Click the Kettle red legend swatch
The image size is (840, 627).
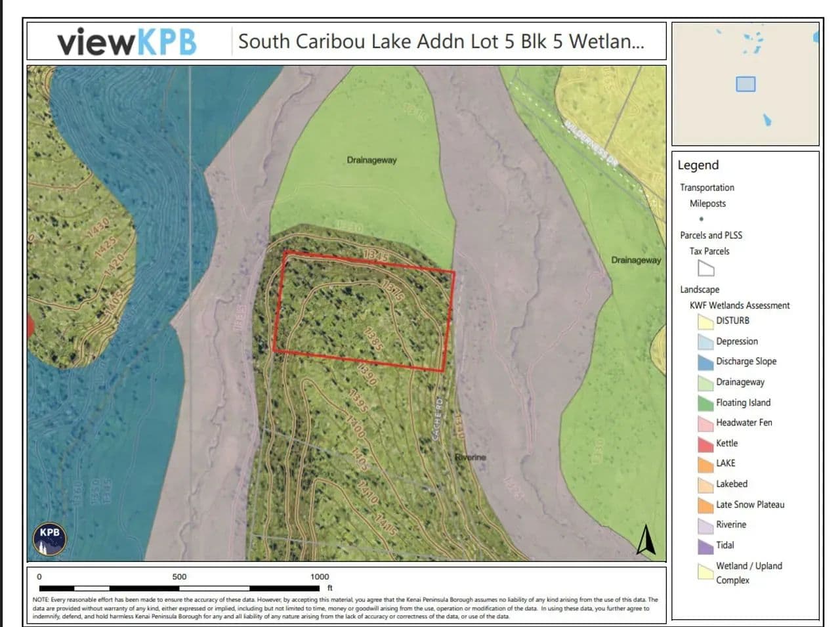click(x=705, y=444)
